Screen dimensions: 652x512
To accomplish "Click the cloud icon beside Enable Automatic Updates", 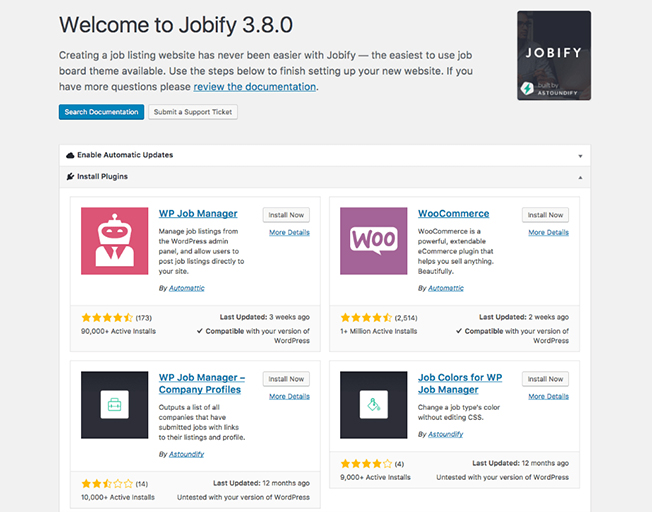I will [x=70, y=155].
